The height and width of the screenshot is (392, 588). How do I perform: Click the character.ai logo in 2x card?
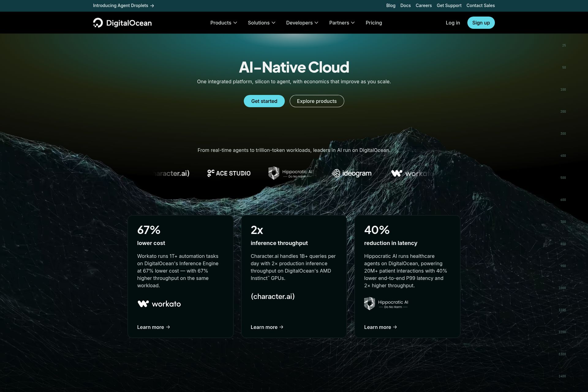coord(273,296)
